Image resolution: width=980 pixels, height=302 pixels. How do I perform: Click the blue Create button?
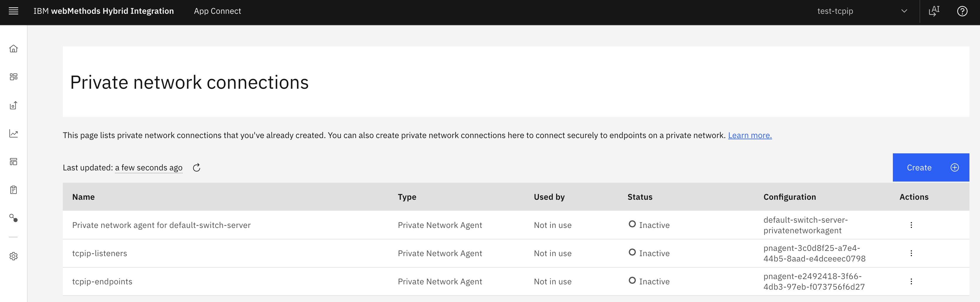point(930,167)
